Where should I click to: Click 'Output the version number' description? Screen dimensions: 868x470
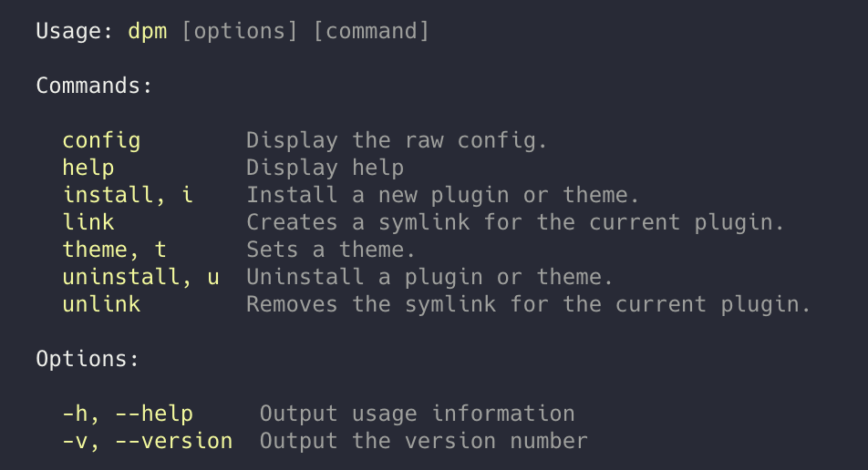click(x=424, y=441)
